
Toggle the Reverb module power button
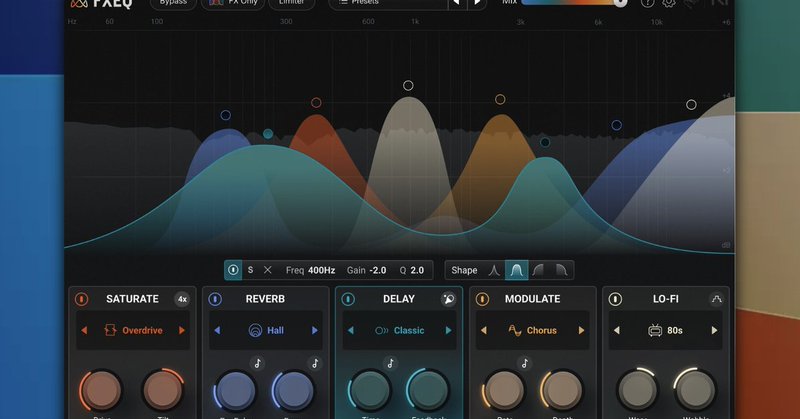[x=215, y=299]
